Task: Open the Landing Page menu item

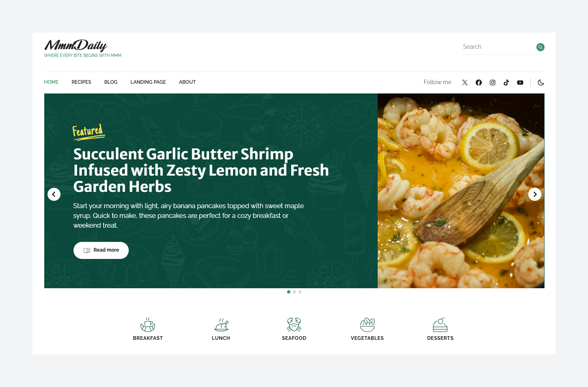Action: pyautogui.click(x=148, y=82)
